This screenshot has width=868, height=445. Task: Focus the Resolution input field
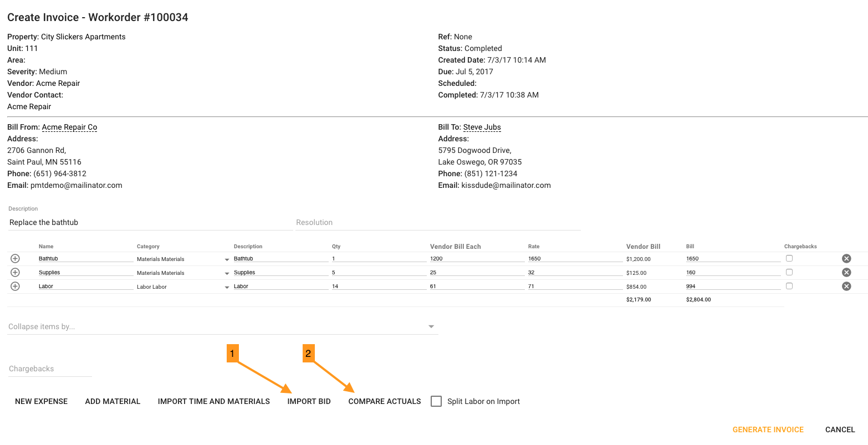click(438, 222)
